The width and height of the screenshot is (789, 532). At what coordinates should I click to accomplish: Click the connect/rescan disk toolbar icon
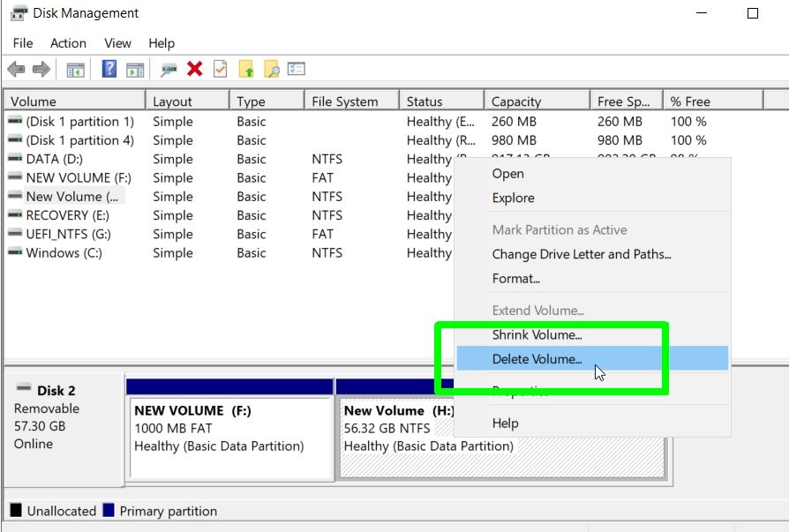(x=169, y=70)
